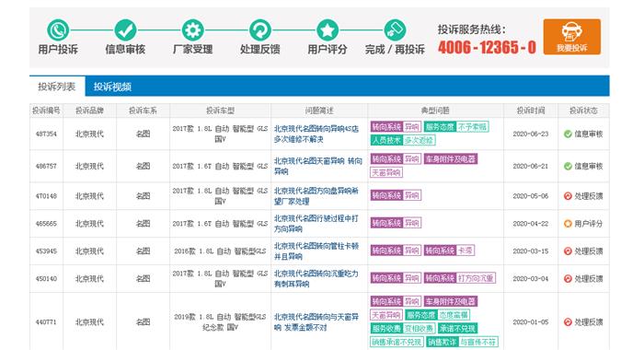The image size is (644, 350).
Task: Click the date 2020-04-22
Action: [531, 224]
